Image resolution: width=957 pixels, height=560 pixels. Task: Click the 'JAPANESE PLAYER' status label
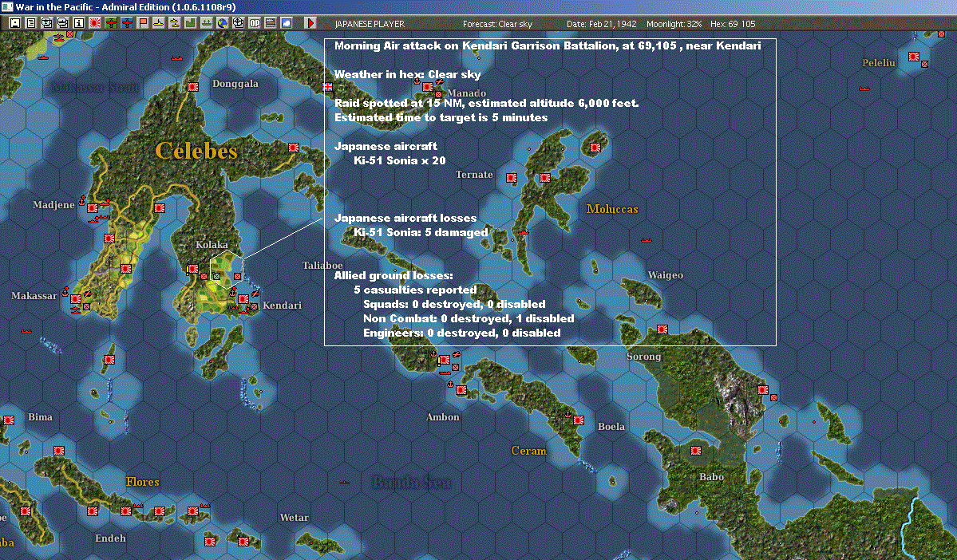tap(370, 24)
